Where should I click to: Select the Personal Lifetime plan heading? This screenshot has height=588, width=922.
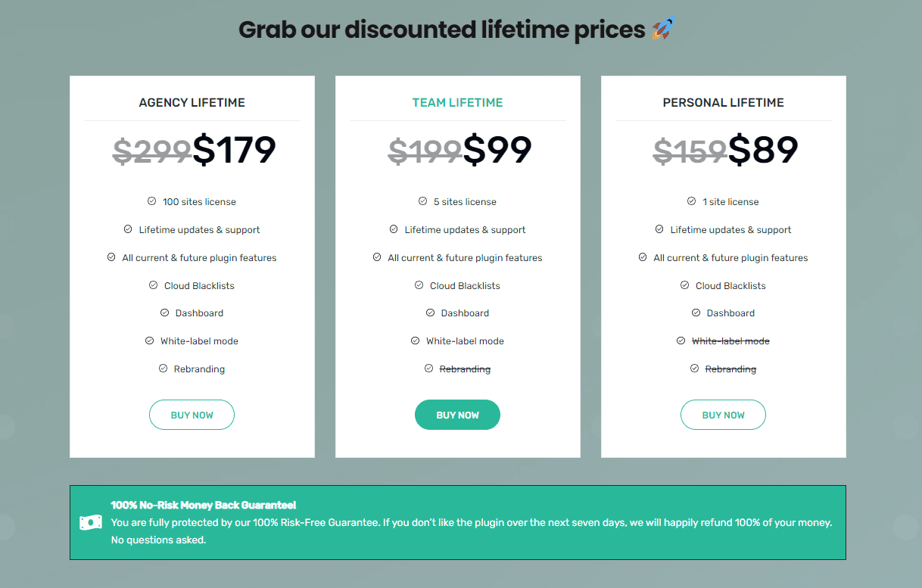coord(723,102)
